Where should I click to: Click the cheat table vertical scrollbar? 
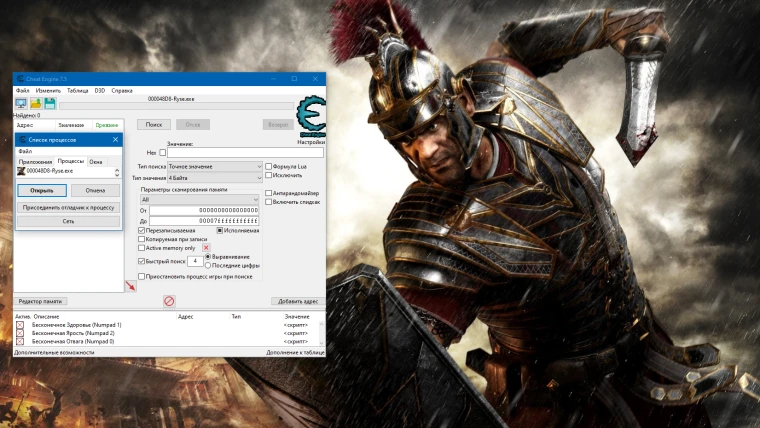322,333
